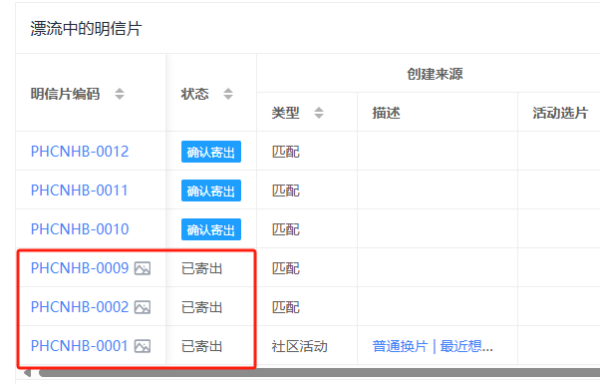View image icon beside PHCNHB-0009

[x=142, y=268]
